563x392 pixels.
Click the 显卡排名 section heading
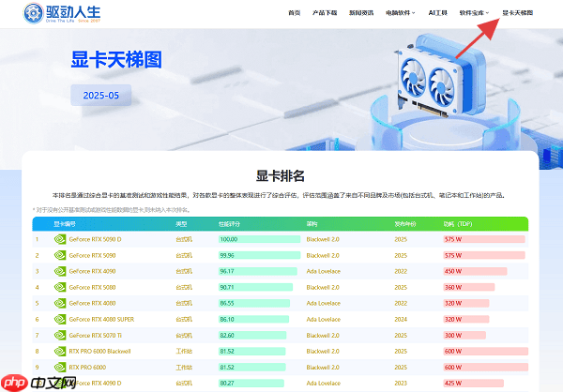click(x=280, y=176)
